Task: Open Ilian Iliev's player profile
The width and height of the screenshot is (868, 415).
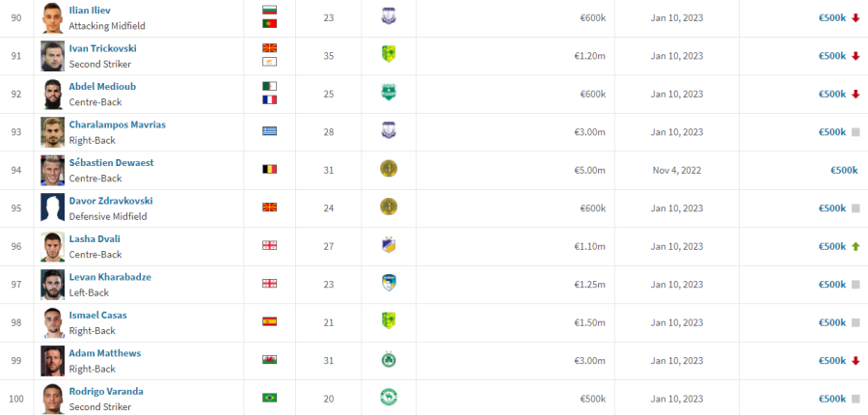Action: 88,10
